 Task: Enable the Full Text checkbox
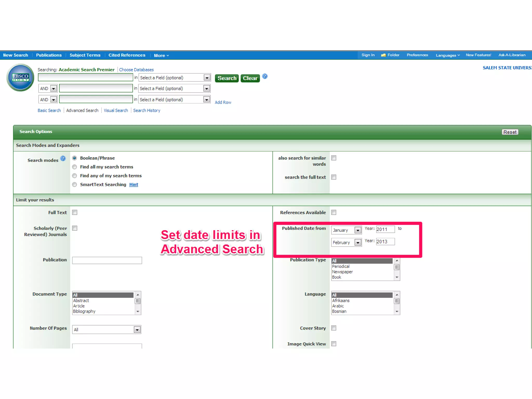click(75, 212)
